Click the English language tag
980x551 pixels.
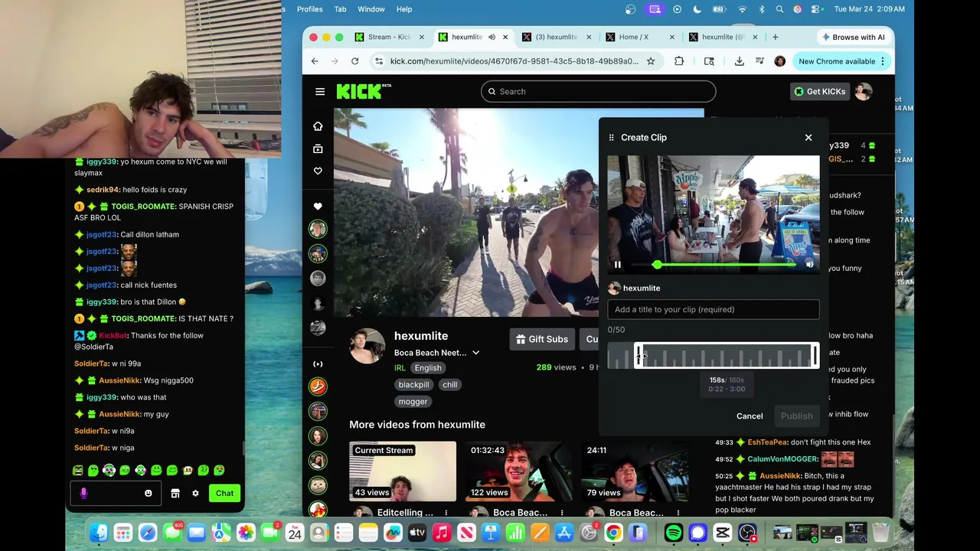pos(428,368)
